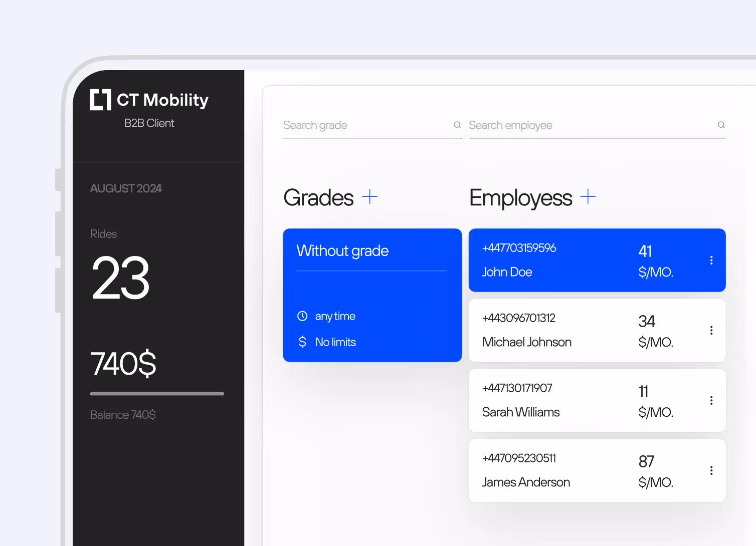Open the three-dot menu for Michael Johnson
Viewport: 756px width, 546px height.
(711, 330)
